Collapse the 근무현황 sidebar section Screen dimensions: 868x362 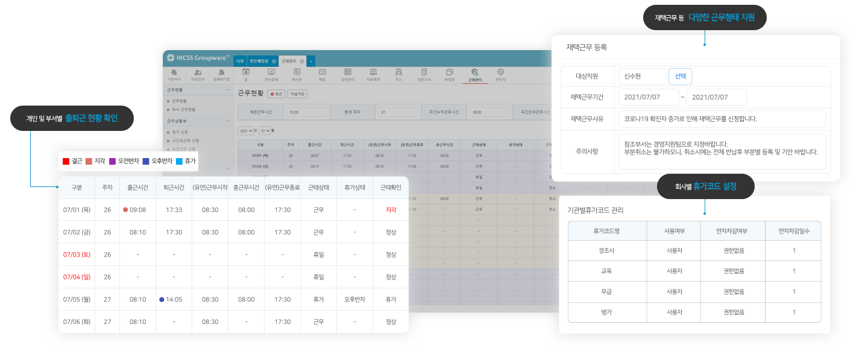(x=228, y=89)
